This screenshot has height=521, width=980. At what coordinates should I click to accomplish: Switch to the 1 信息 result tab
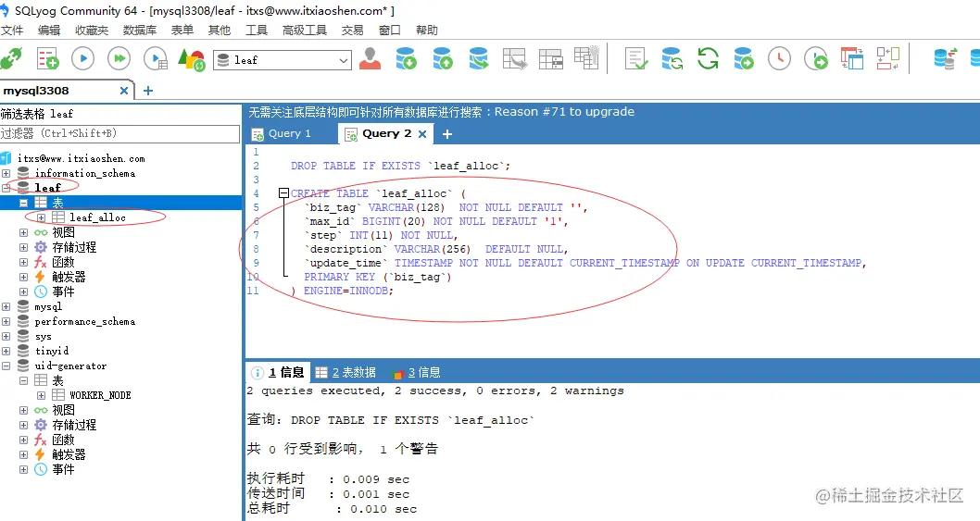click(x=278, y=372)
